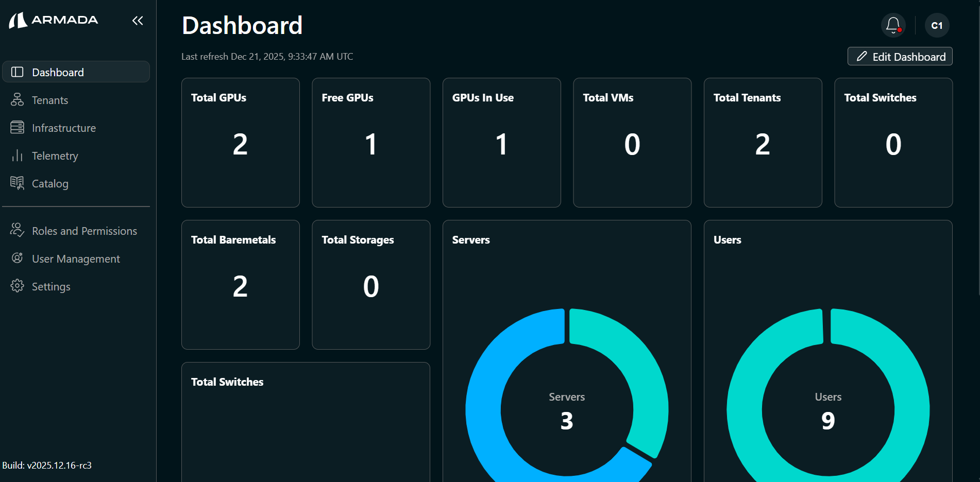Select the Total GPUs card
Viewport: 980px width, 482px height.
(x=240, y=143)
